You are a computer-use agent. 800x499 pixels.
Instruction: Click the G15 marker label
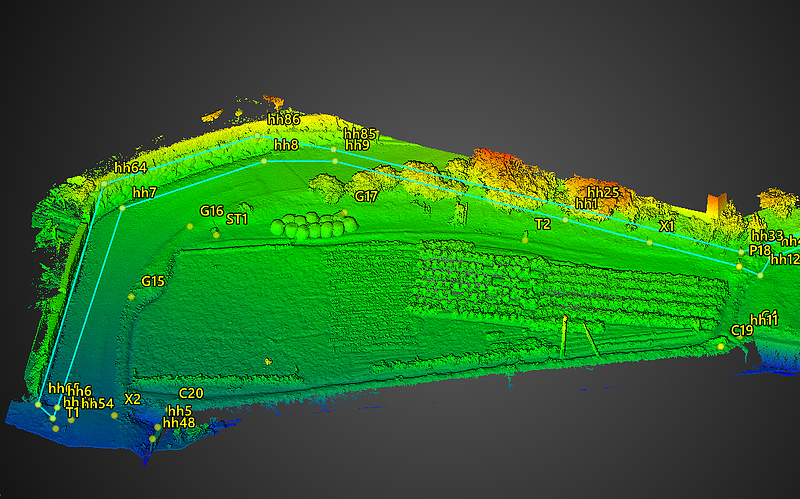153,281
